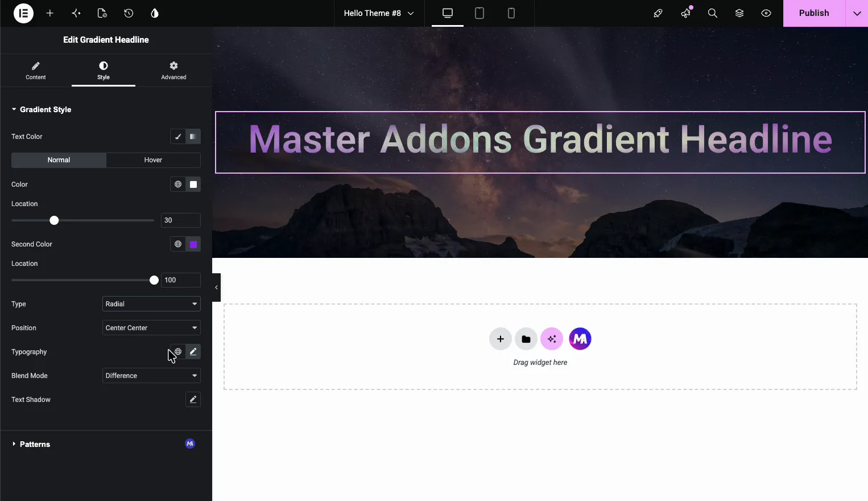The image size is (868, 501).
Task: Click the Location value field showing 30
Action: 181,220
